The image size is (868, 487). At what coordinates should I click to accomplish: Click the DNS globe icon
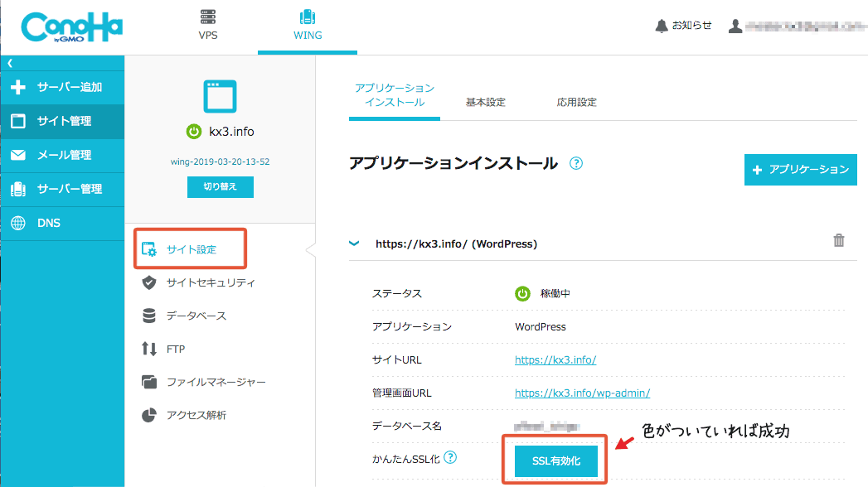coord(18,223)
